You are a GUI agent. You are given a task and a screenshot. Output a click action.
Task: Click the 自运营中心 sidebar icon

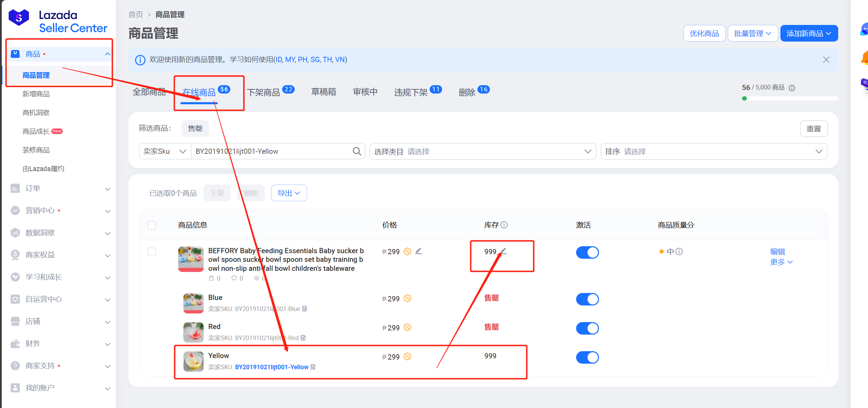tap(15, 299)
